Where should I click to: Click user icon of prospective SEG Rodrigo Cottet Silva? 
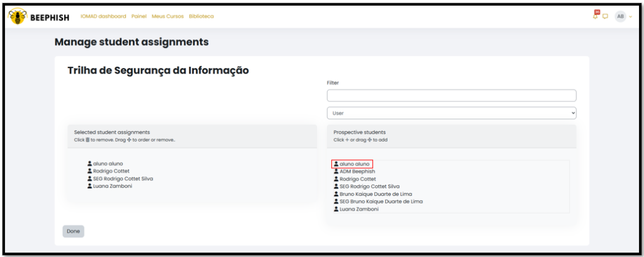click(x=336, y=186)
